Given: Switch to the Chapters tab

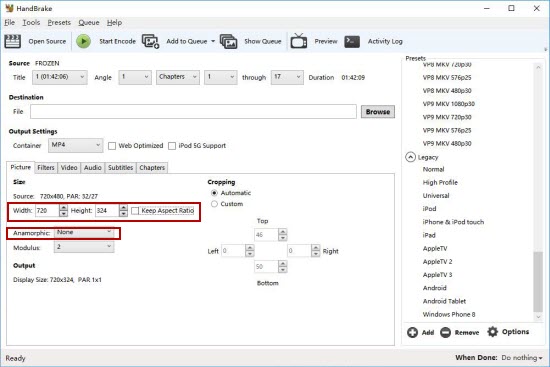Looking at the screenshot, I should [152, 168].
